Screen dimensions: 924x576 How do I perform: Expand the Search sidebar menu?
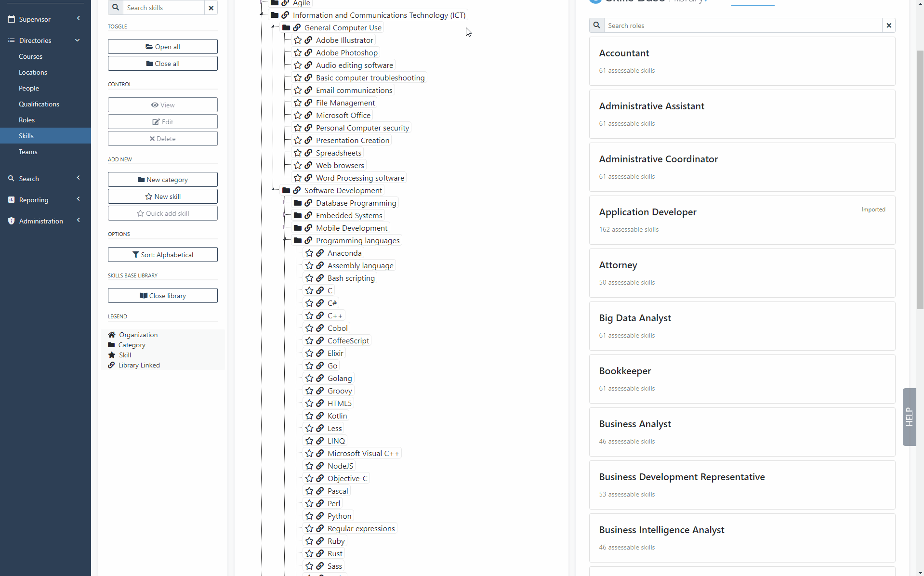coord(45,179)
